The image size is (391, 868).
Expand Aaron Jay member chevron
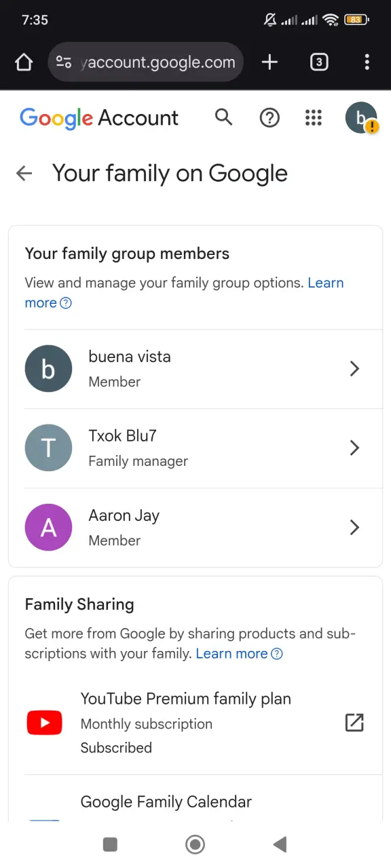tap(354, 528)
